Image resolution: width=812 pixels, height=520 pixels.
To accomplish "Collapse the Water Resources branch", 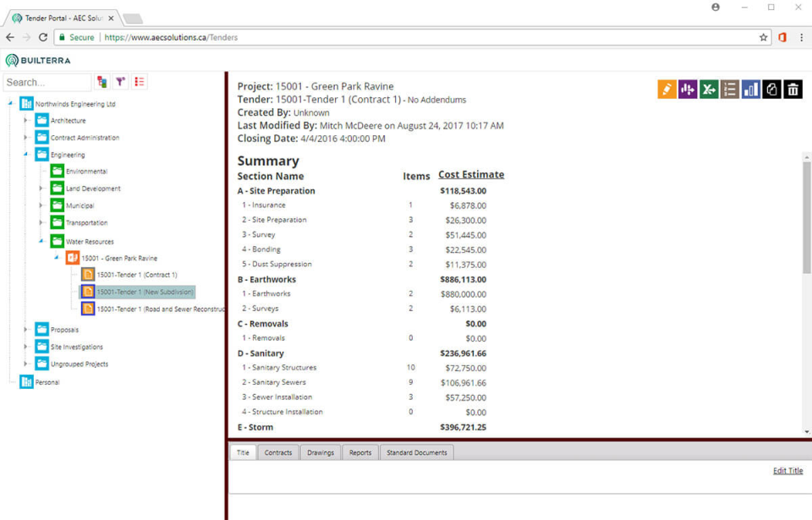I will 41,240.
